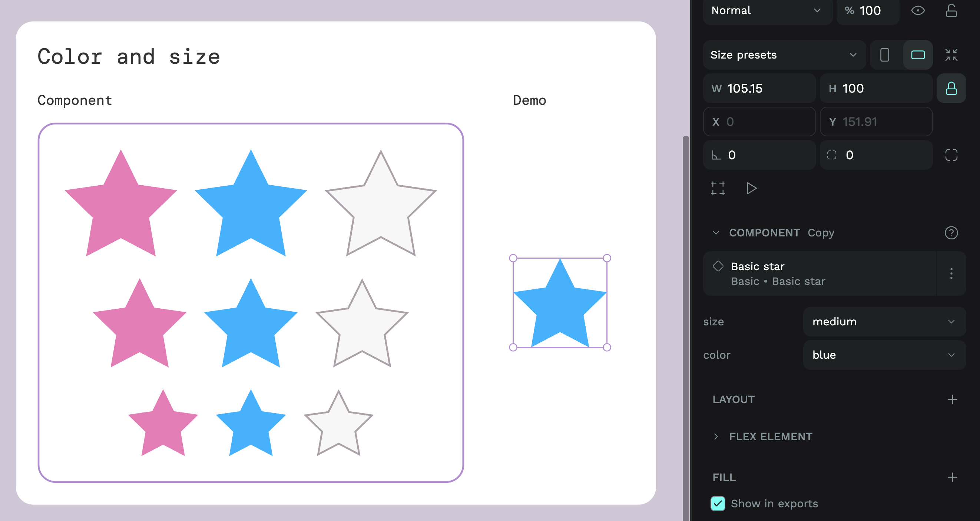Viewport: 980px width, 521px height.
Task: Toggle independent corner radius icon
Action: click(x=951, y=155)
